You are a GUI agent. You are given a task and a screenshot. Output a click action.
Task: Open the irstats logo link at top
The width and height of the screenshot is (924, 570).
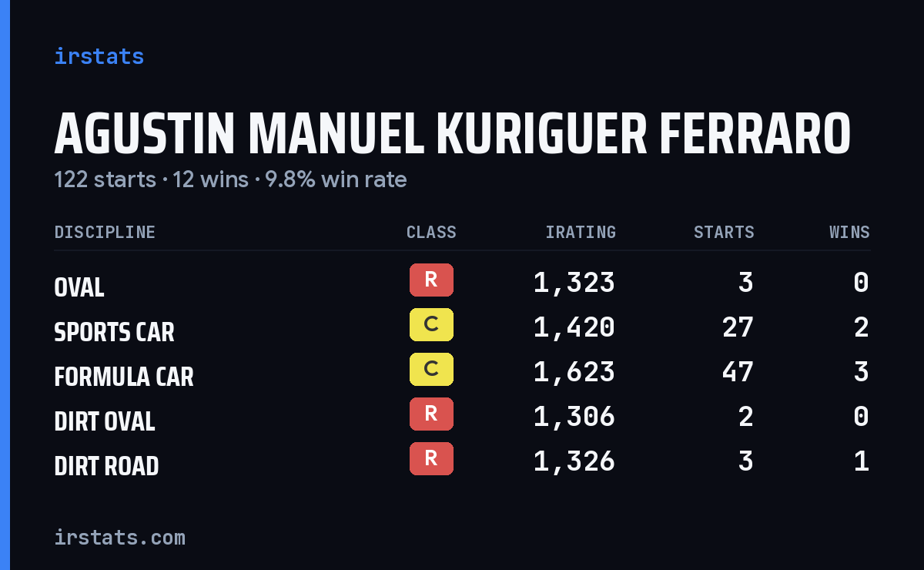99,56
